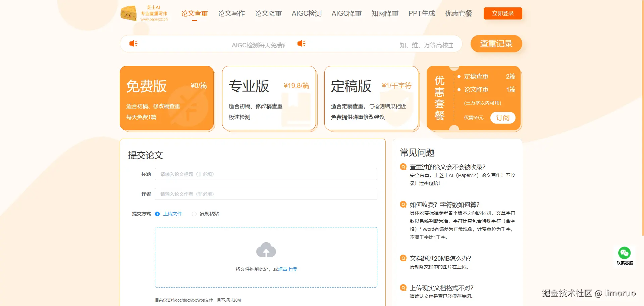
Task: Click the FAQ question 文档超过20MB怎么办?
Action: pyautogui.click(x=440, y=258)
